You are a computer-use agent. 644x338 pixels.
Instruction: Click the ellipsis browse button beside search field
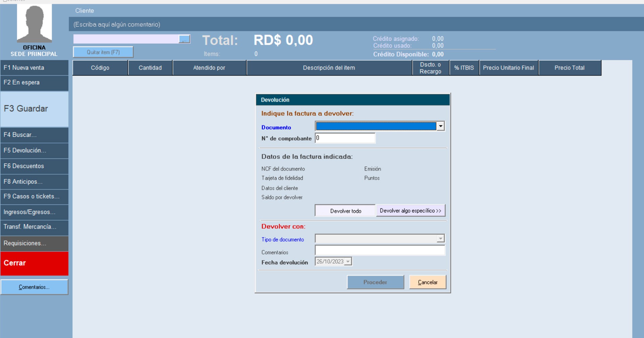[x=184, y=39]
